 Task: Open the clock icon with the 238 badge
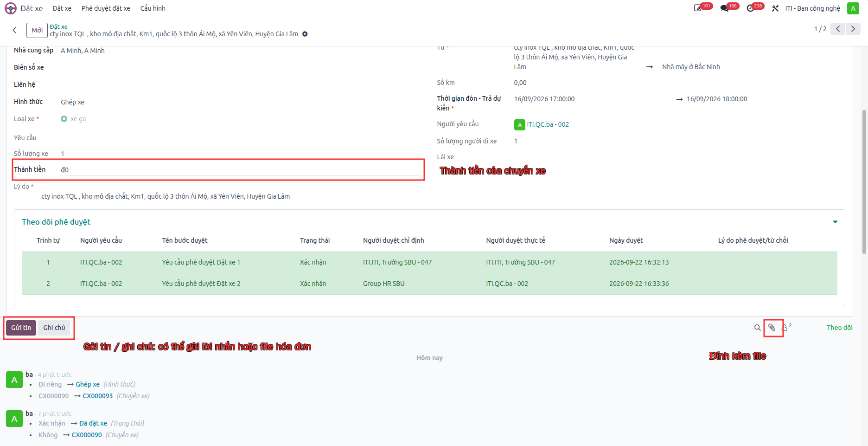(750, 8)
